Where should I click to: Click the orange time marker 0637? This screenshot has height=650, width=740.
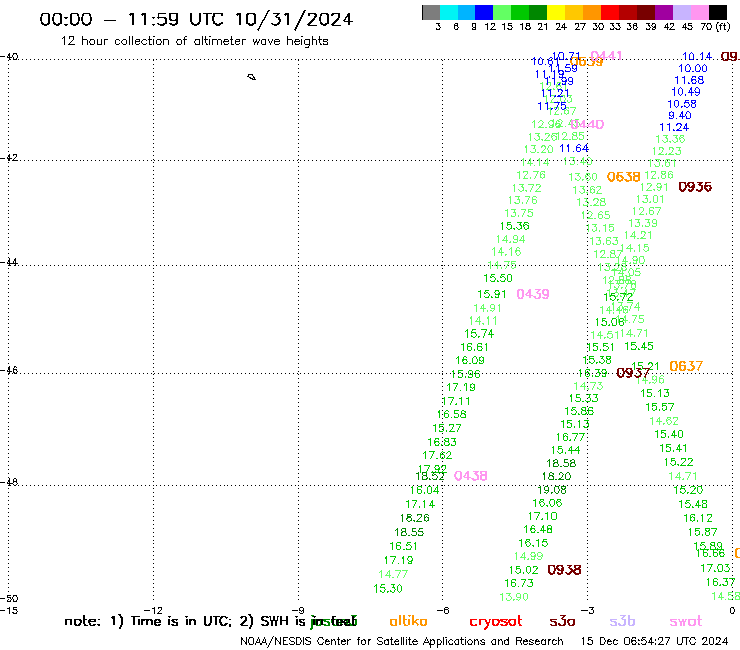pos(686,366)
